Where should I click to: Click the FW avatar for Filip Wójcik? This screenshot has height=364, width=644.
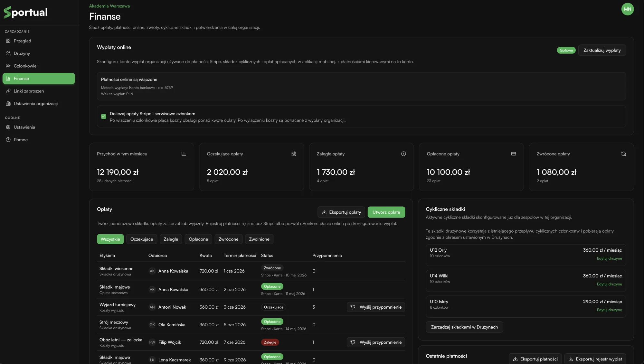[x=152, y=342]
